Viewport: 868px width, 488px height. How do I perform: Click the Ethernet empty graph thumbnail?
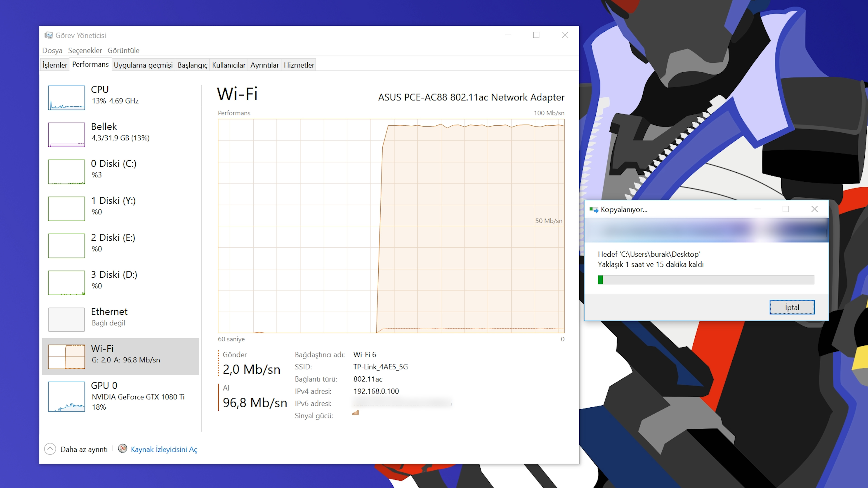(66, 320)
